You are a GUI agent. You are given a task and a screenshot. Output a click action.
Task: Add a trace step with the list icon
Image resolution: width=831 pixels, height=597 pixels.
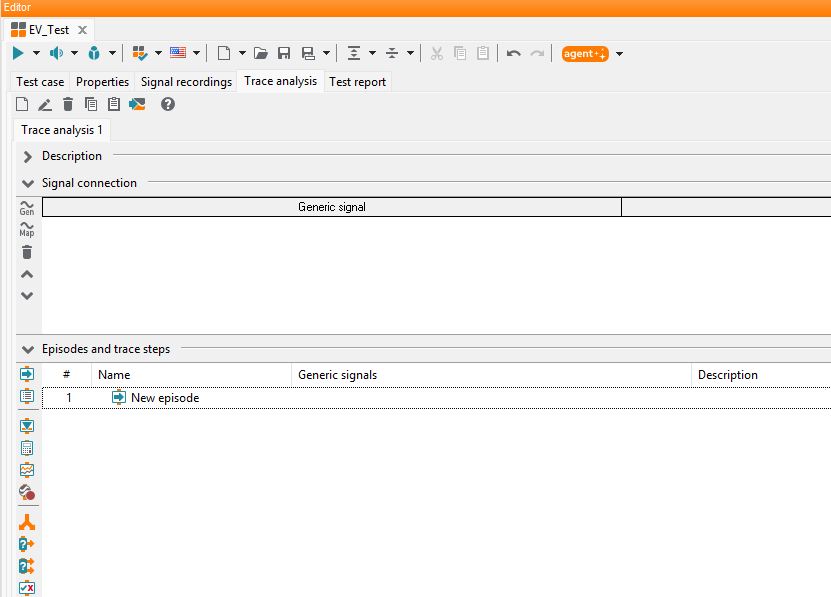pyautogui.click(x=27, y=396)
